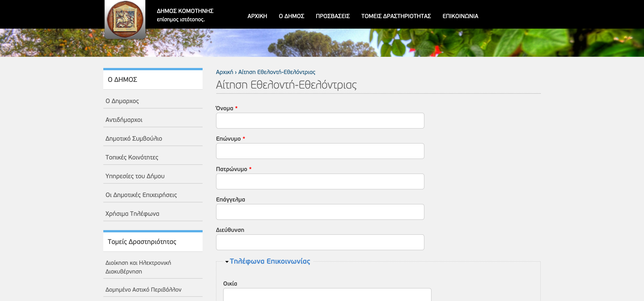Click the Komotini municipality logo emblem

125,19
